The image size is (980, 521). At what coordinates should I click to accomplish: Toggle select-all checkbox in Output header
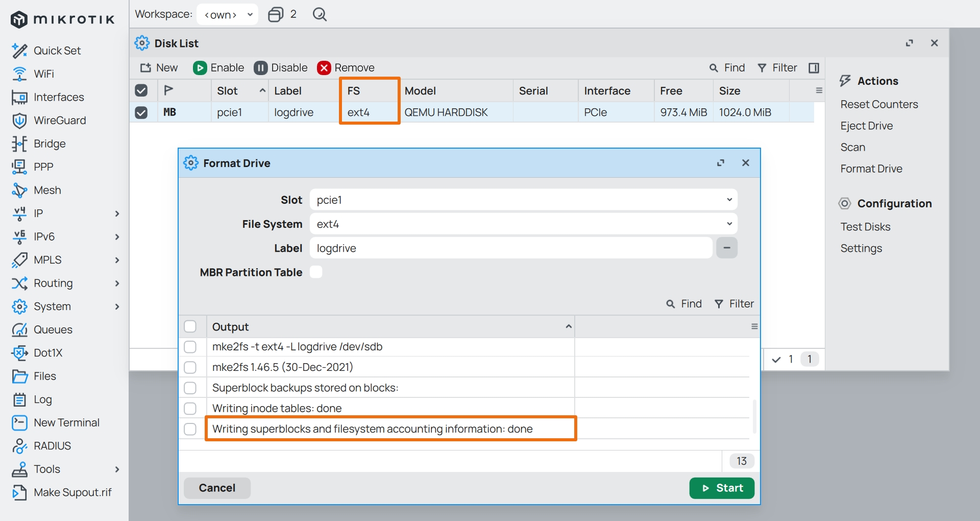(190, 326)
